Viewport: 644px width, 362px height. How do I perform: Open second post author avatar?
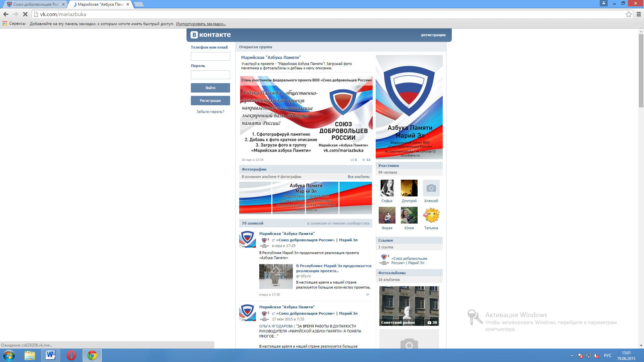(248, 312)
